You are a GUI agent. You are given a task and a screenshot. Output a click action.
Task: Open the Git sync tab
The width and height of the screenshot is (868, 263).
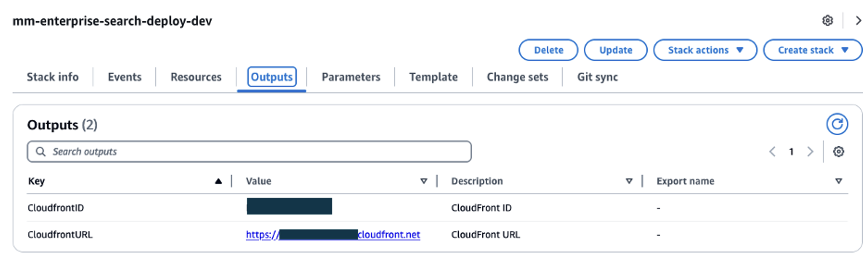point(598,77)
